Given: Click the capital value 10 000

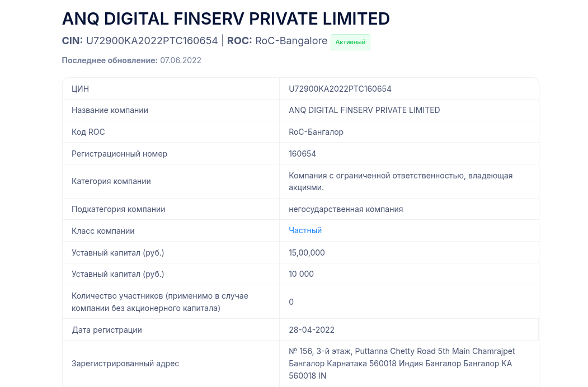Looking at the screenshot, I should (x=301, y=274).
